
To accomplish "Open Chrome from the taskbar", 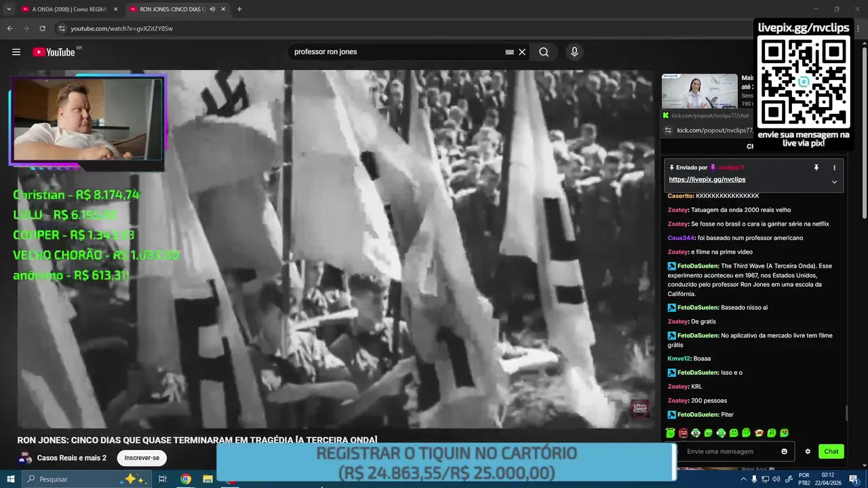I will coord(185,479).
